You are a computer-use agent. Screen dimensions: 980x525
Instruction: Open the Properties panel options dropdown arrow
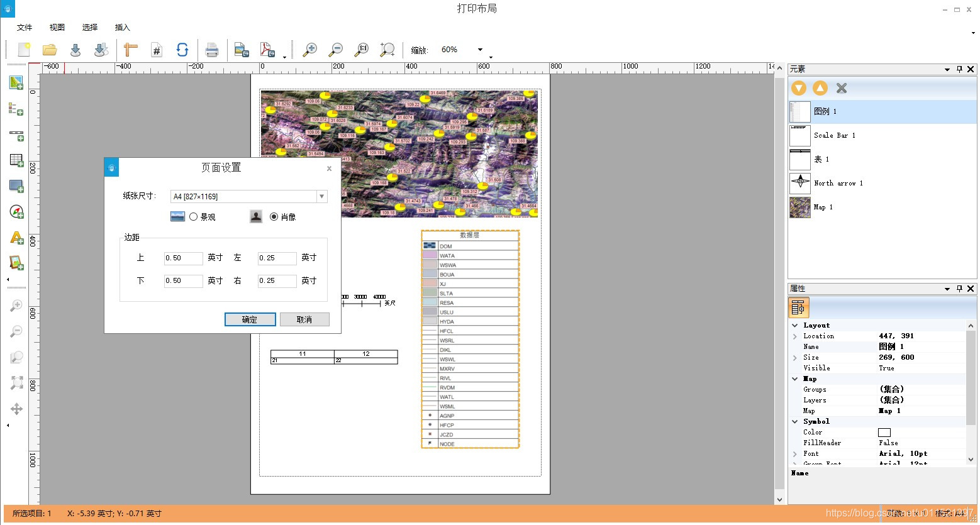pos(947,289)
